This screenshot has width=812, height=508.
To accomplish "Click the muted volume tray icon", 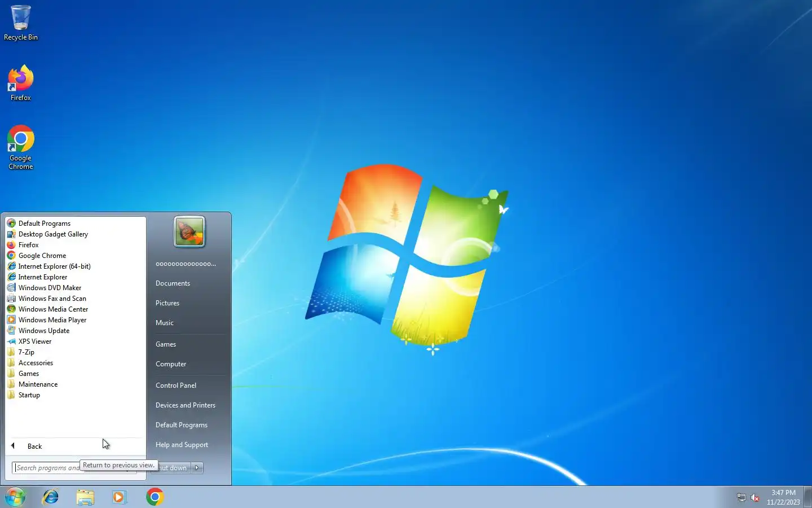I will [x=755, y=497].
